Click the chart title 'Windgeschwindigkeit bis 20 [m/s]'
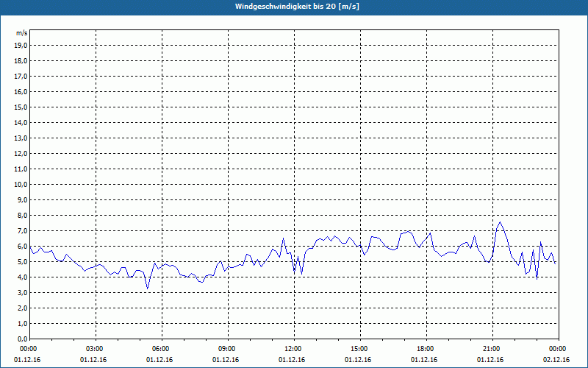Viewport: 588px width, 368px height. coord(297,7)
